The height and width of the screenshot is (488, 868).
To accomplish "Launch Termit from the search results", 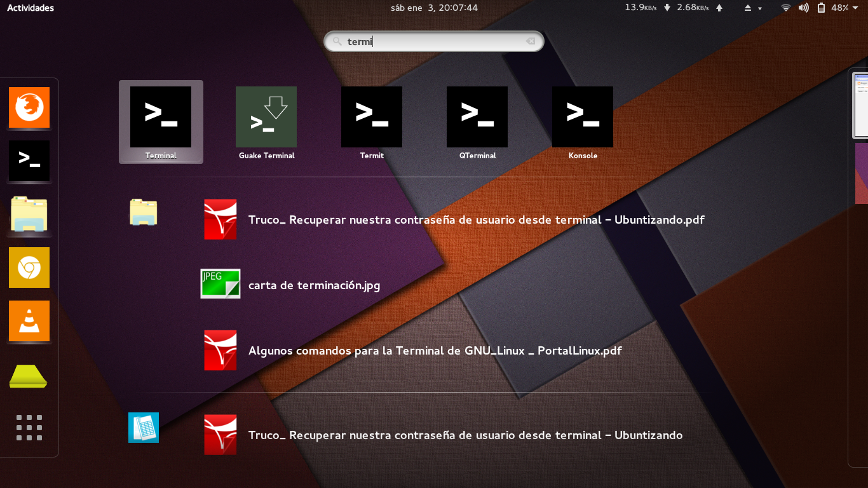I will [371, 117].
